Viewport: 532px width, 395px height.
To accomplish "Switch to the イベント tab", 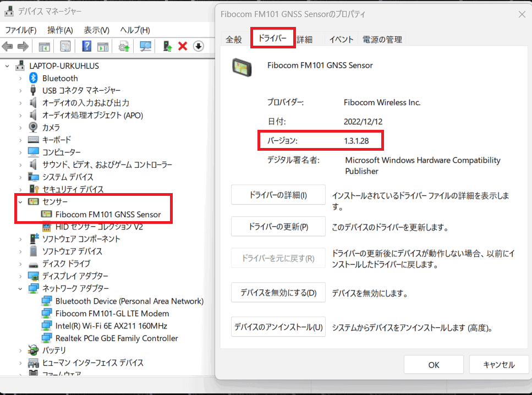I will 341,40.
